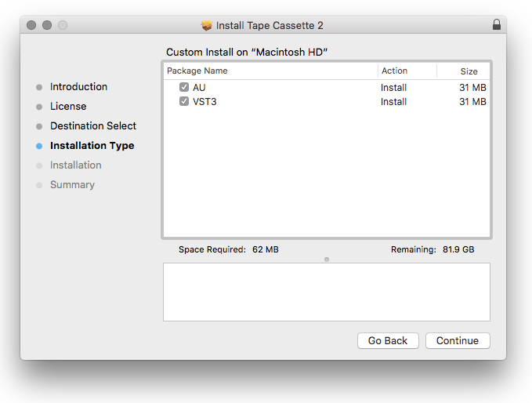Viewport: 532px width, 403px height.
Task: Toggle the VST3 package checkbox
Action: click(184, 102)
